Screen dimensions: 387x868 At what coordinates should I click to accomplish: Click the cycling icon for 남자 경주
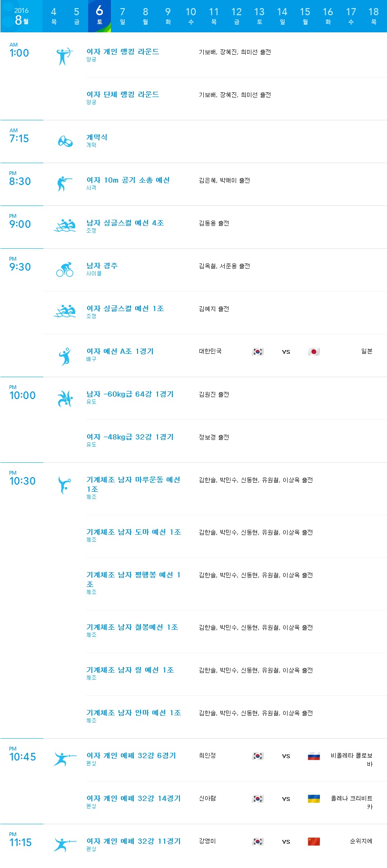(65, 269)
